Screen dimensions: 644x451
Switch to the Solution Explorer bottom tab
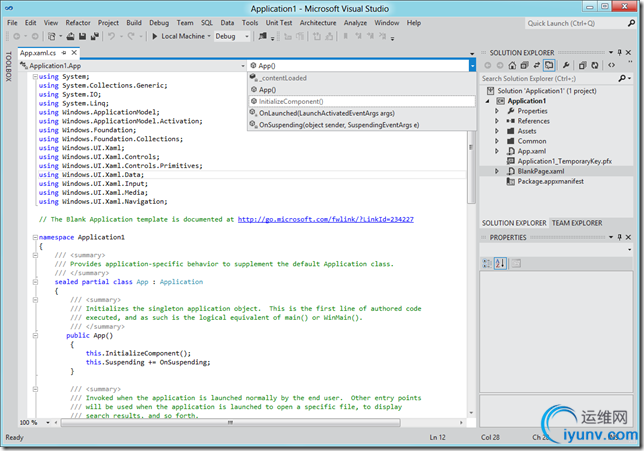pos(514,223)
